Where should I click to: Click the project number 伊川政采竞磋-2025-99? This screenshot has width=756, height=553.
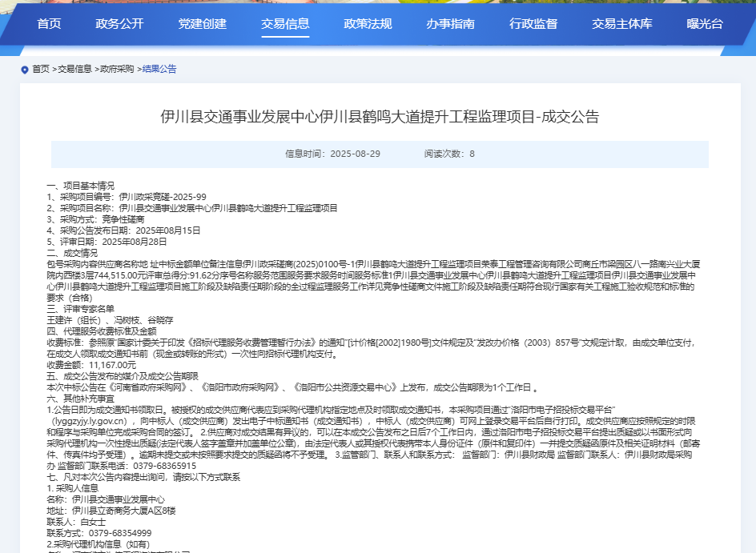tap(163, 197)
